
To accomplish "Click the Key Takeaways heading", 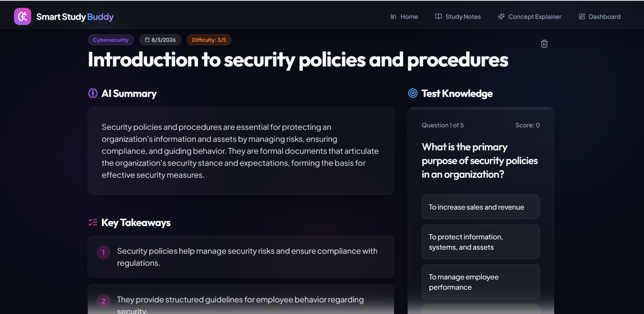I will pos(136,223).
